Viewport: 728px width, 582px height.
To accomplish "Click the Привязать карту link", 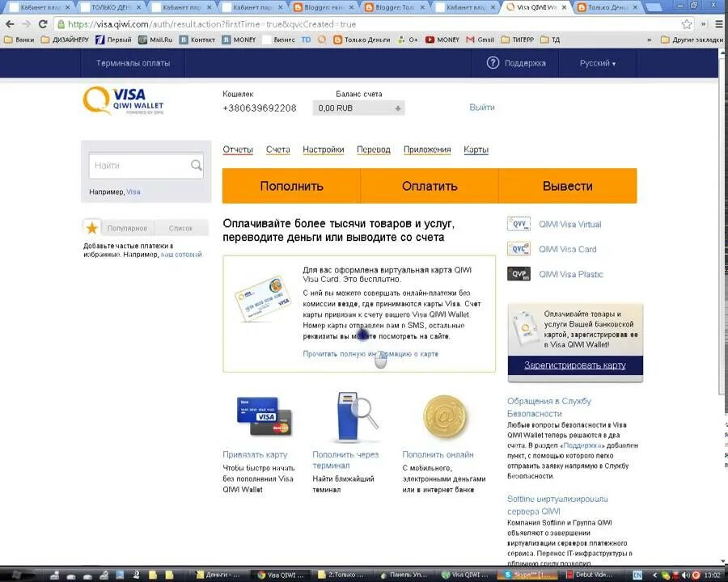I will [255, 454].
